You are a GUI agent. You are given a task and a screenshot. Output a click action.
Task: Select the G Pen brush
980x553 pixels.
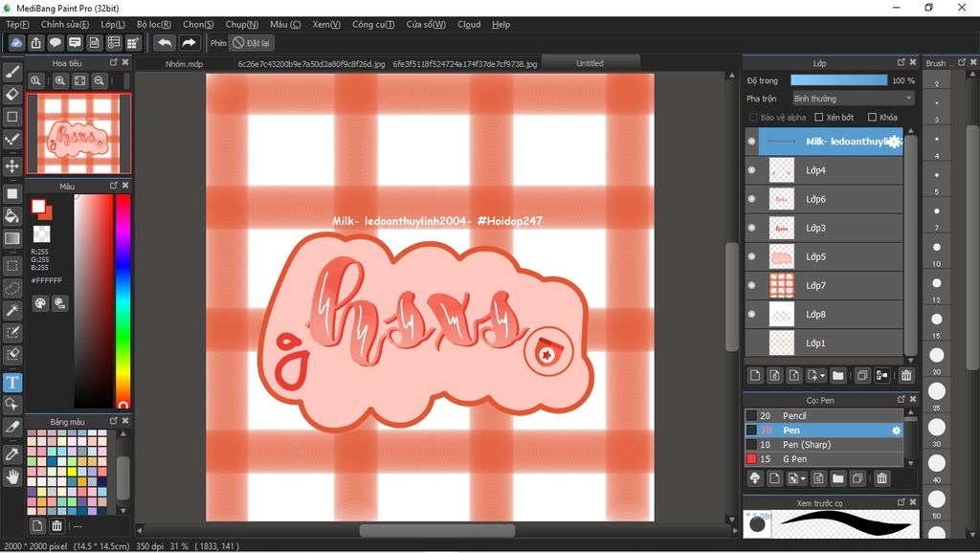coord(824,459)
